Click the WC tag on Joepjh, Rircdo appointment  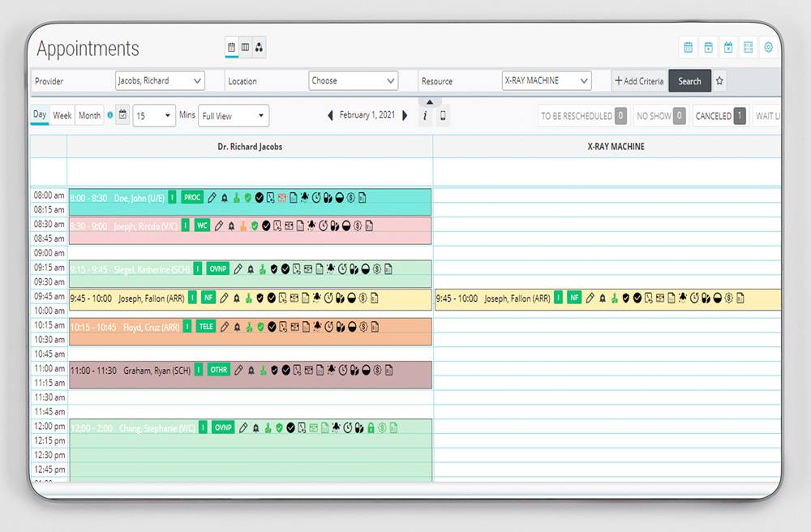pos(202,225)
